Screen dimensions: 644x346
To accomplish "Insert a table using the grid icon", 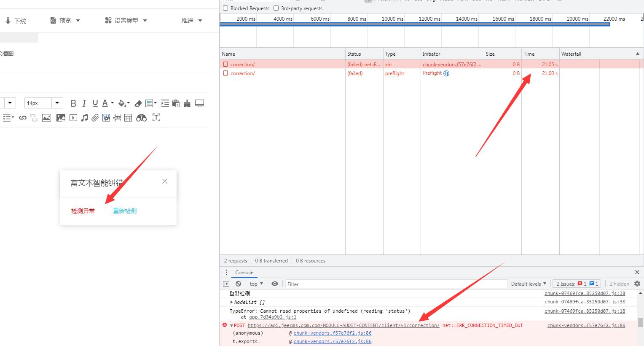I will (x=128, y=118).
